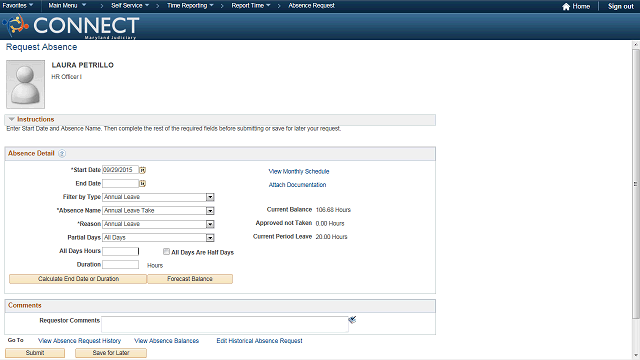Viewport: 640px width, 360px height.
Task: Click the 0.00 Hours approved not taken value
Action: point(330,223)
